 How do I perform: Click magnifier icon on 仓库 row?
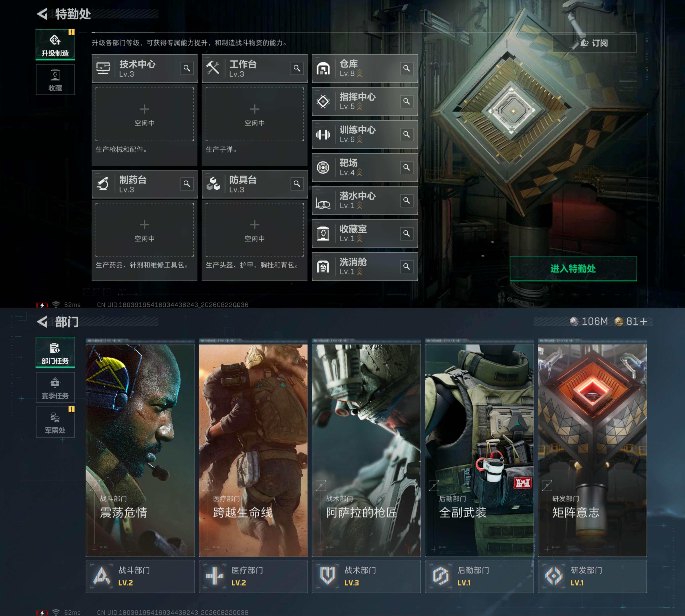coord(407,68)
